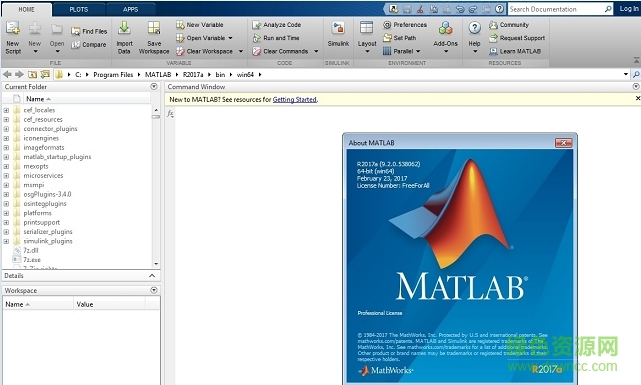Click New Variable
The image size is (641, 385).
coord(200,25)
